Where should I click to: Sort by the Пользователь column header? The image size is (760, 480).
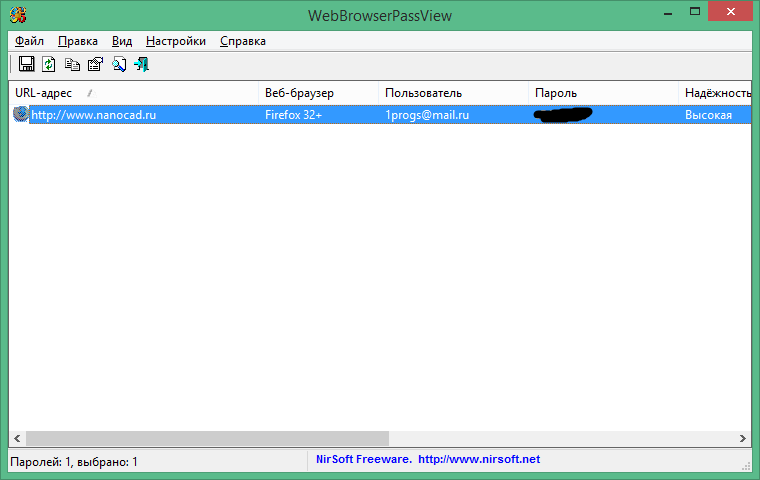point(453,93)
